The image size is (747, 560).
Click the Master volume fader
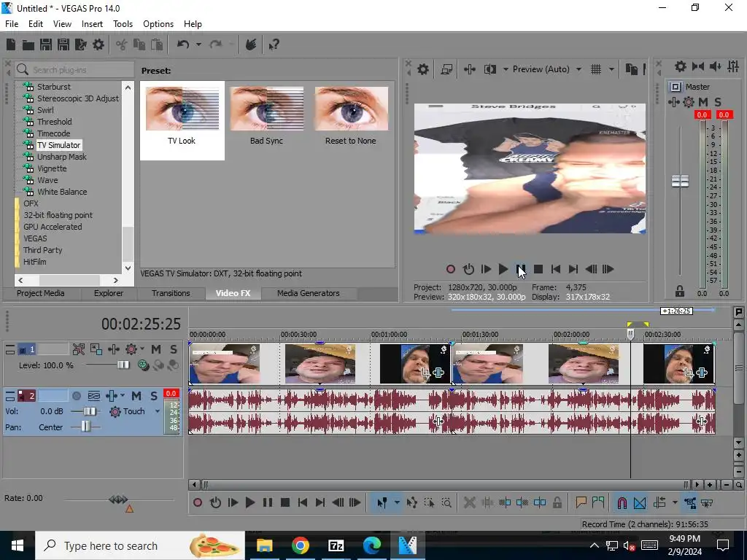(680, 181)
